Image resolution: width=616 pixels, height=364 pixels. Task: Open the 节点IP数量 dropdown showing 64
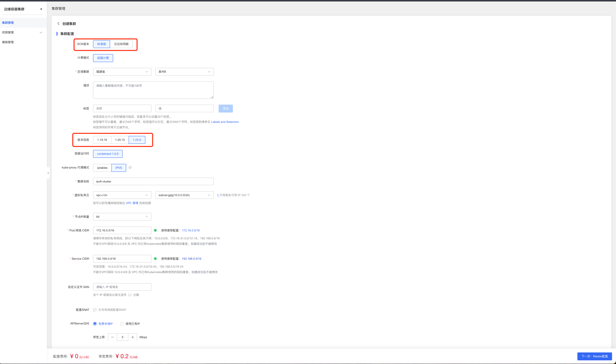tap(122, 217)
